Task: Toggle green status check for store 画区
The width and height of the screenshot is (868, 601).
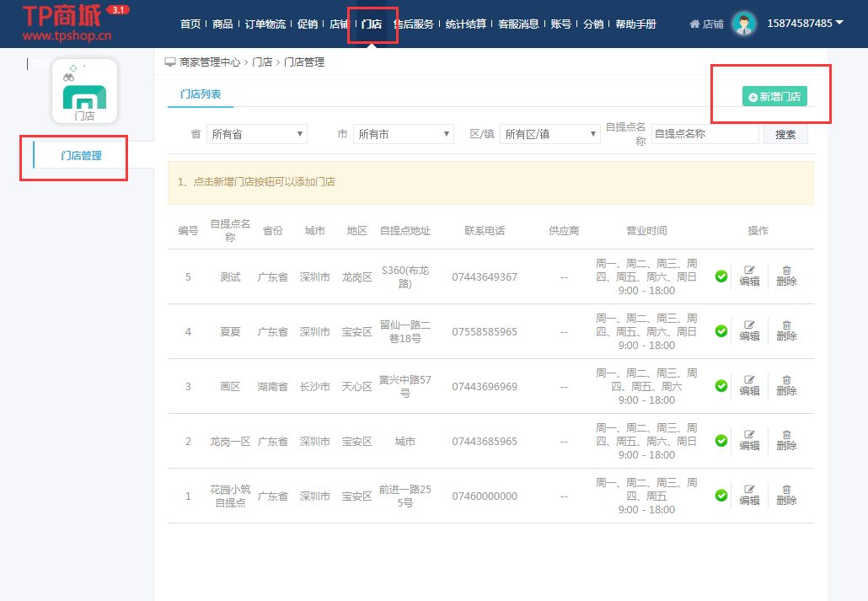Action: point(721,386)
